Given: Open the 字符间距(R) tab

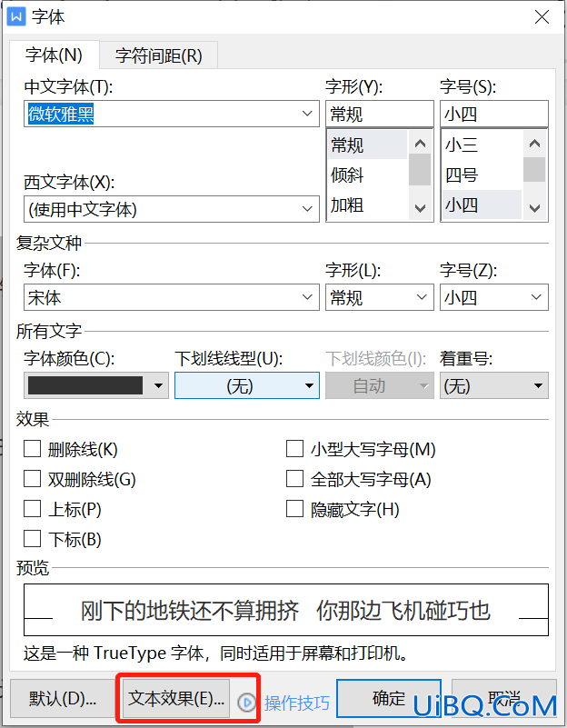Looking at the screenshot, I should (159, 55).
